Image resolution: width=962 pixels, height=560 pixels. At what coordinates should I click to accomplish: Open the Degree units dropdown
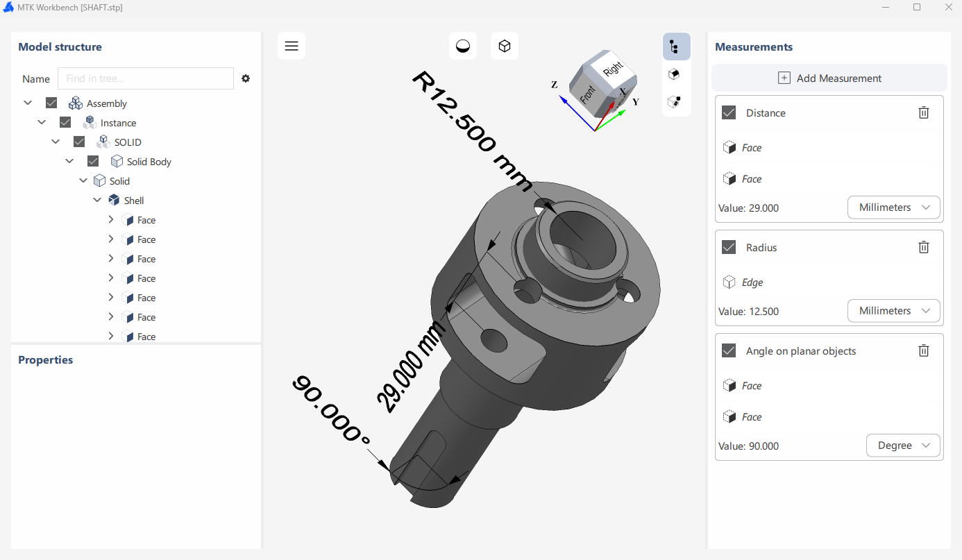click(902, 446)
